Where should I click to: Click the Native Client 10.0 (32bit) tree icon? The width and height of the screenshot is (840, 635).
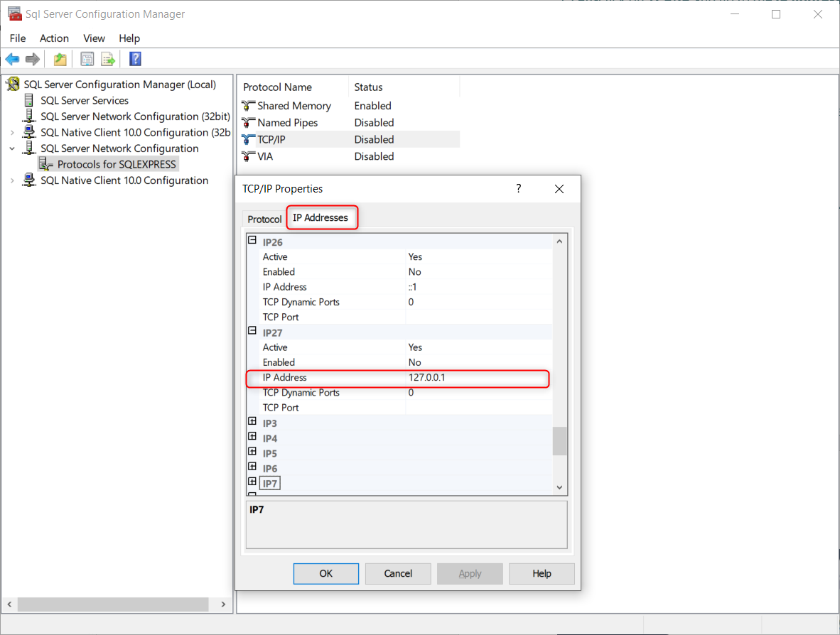click(x=29, y=132)
